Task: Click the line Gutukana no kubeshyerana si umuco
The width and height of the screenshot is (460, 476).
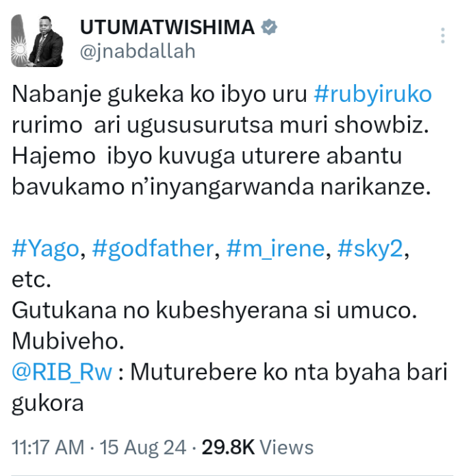Action: tap(214, 310)
